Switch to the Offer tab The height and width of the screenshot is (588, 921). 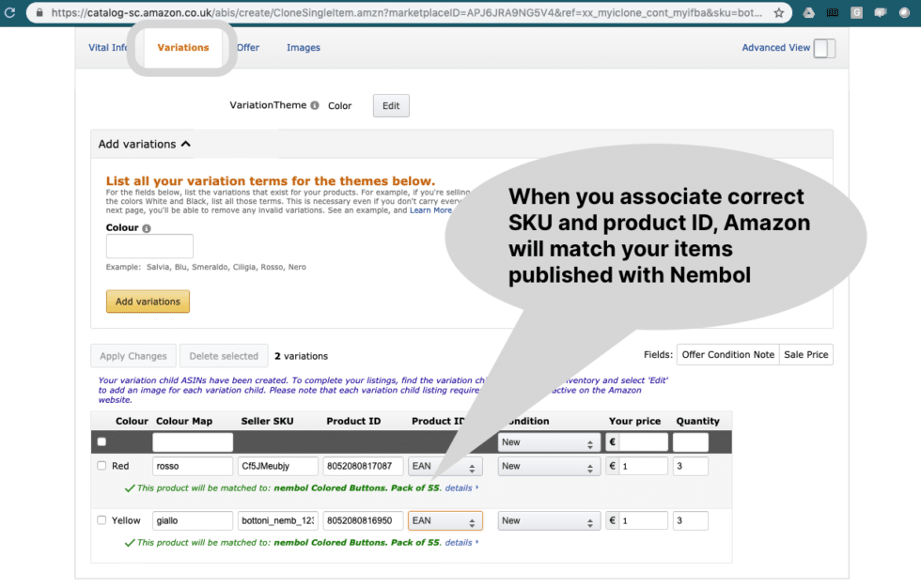click(247, 47)
